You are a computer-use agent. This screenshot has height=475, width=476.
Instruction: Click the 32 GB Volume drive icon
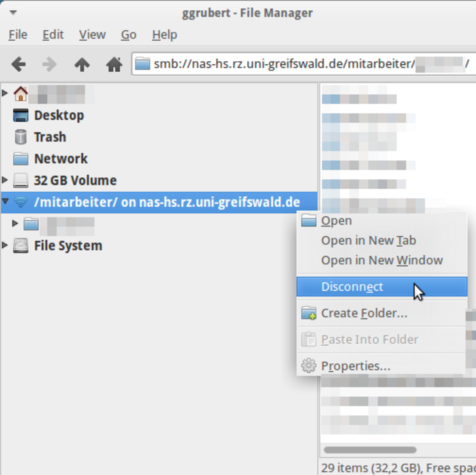[x=21, y=180]
